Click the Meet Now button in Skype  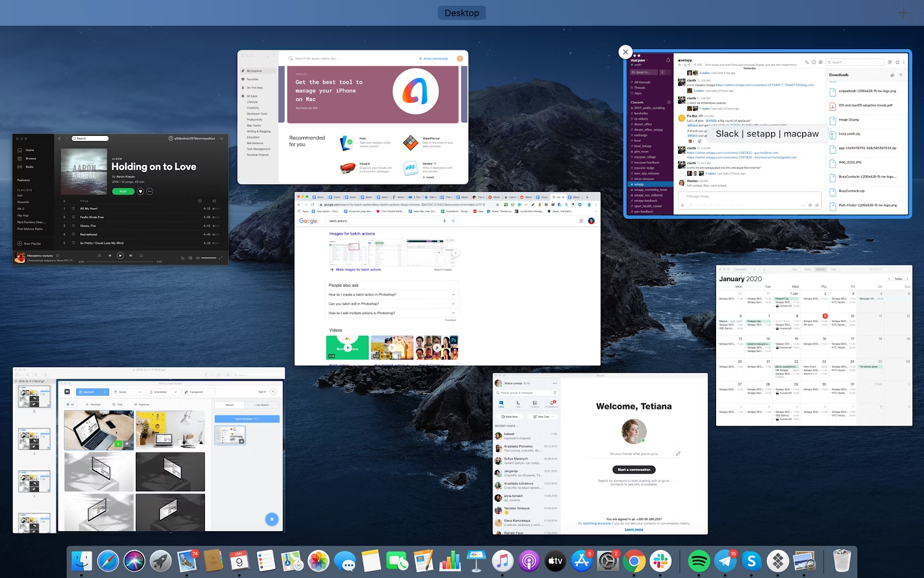click(x=510, y=417)
